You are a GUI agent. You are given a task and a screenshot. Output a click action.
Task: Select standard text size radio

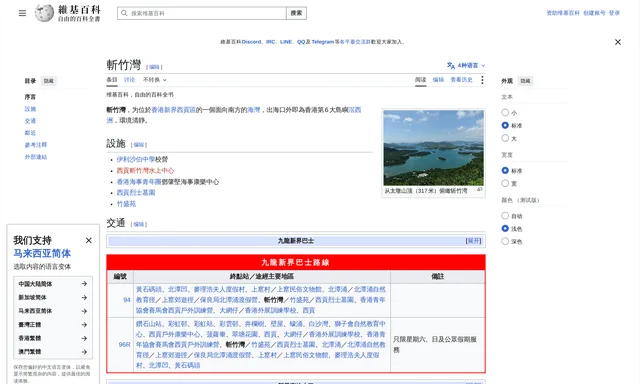[x=505, y=125]
